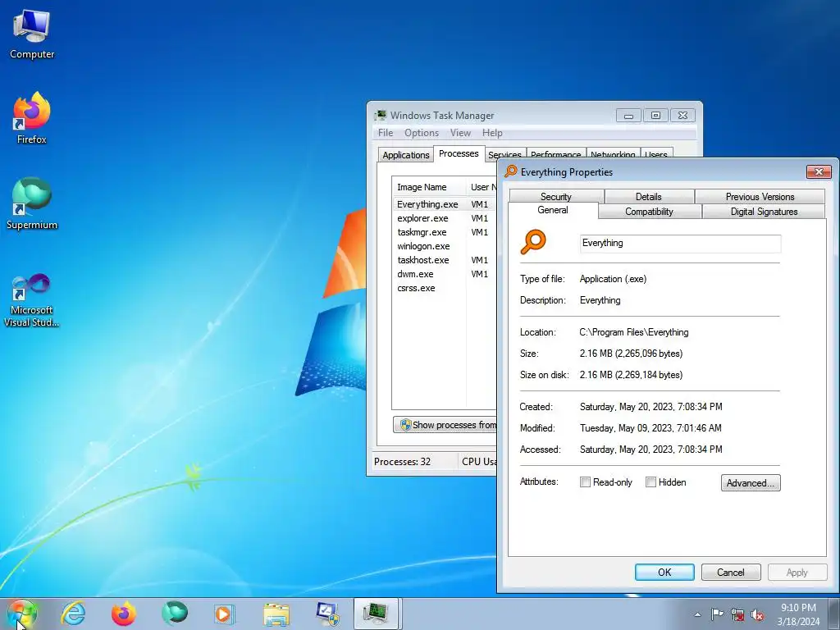
Task: Open Windows Explorer folder taskbar icon
Action: tap(276, 614)
